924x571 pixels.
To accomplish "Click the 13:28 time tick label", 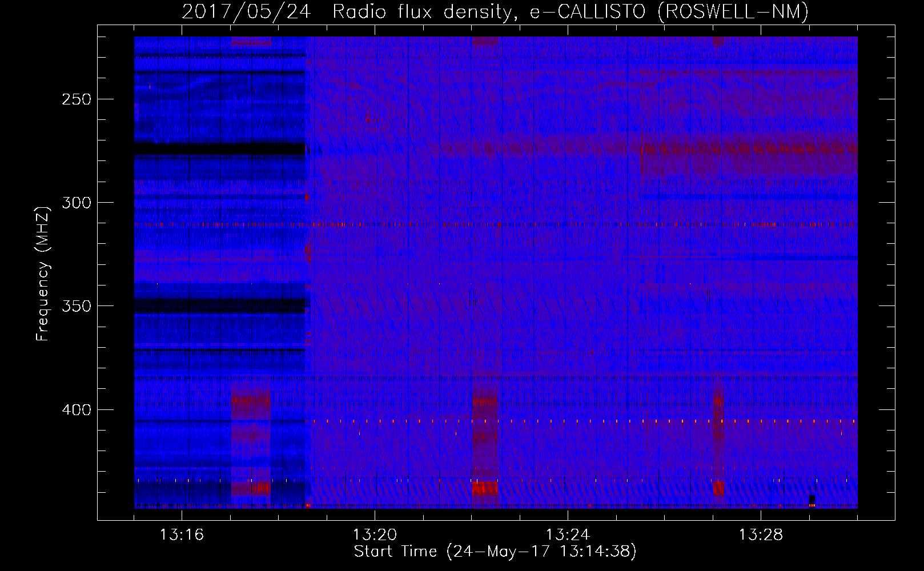I will click(761, 535).
